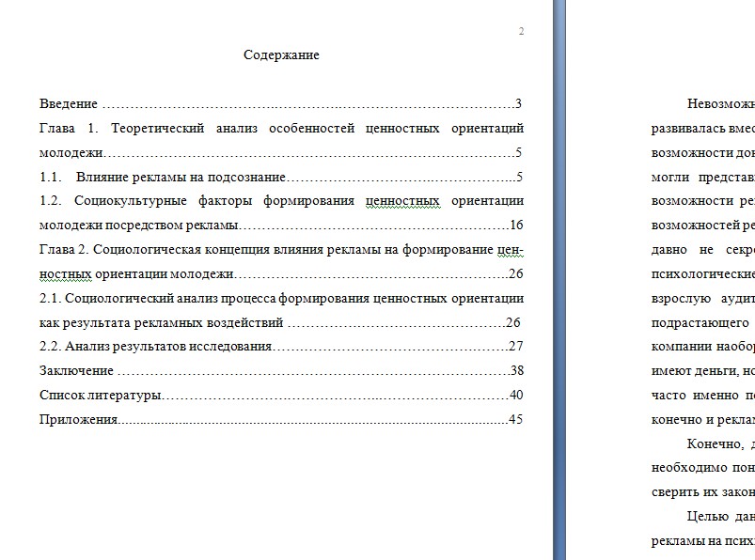The height and width of the screenshot is (560, 755).
Task: Click page number 45 of Приложения
Action: [515, 419]
